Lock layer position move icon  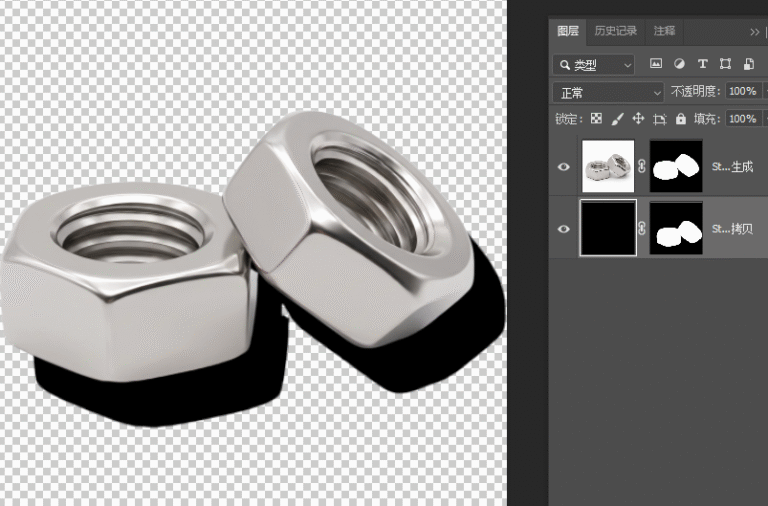[638, 119]
